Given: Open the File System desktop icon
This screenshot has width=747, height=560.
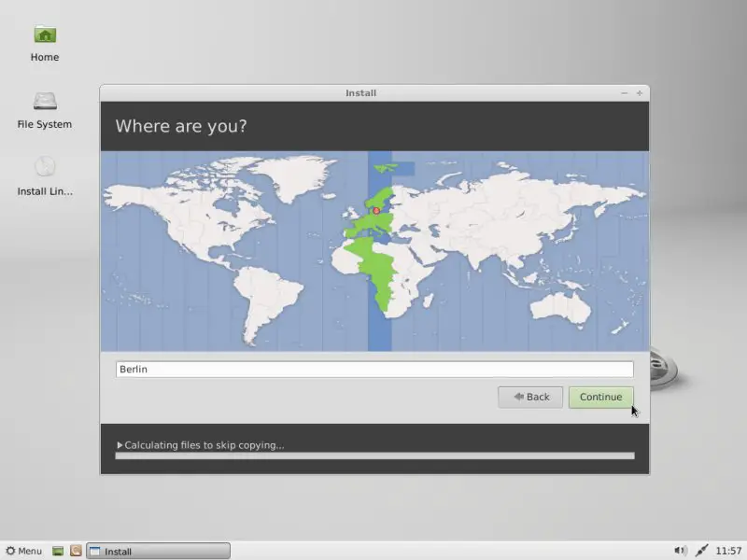Looking at the screenshot, I should pos(45,110).
